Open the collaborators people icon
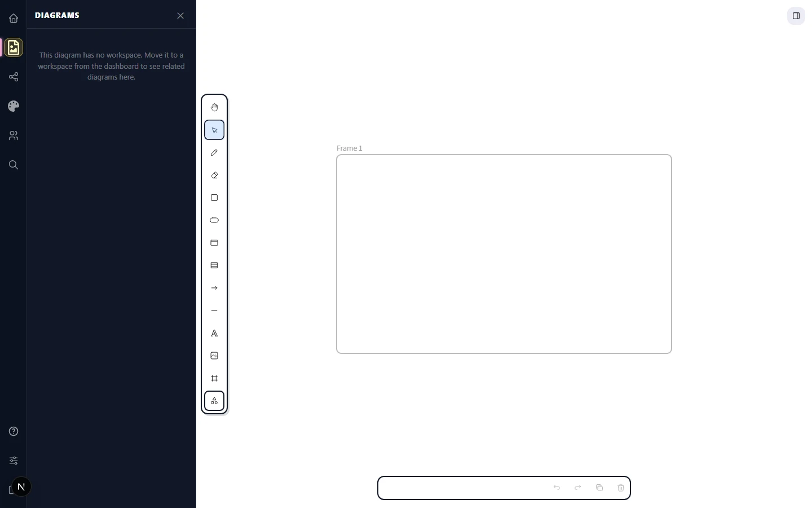Image resolution: width=812 pixels, height=508 pixels. coord(14,135)
